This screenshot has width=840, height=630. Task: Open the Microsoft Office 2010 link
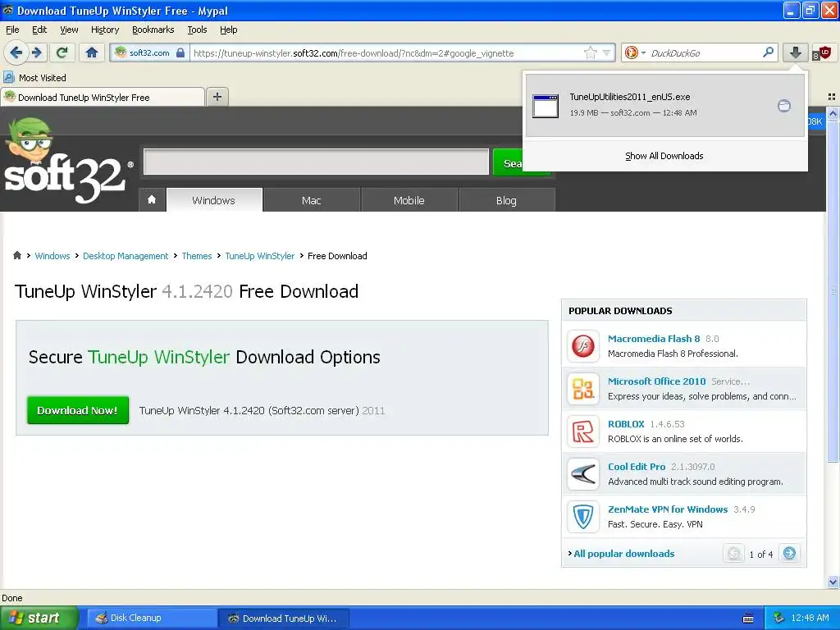657,381
